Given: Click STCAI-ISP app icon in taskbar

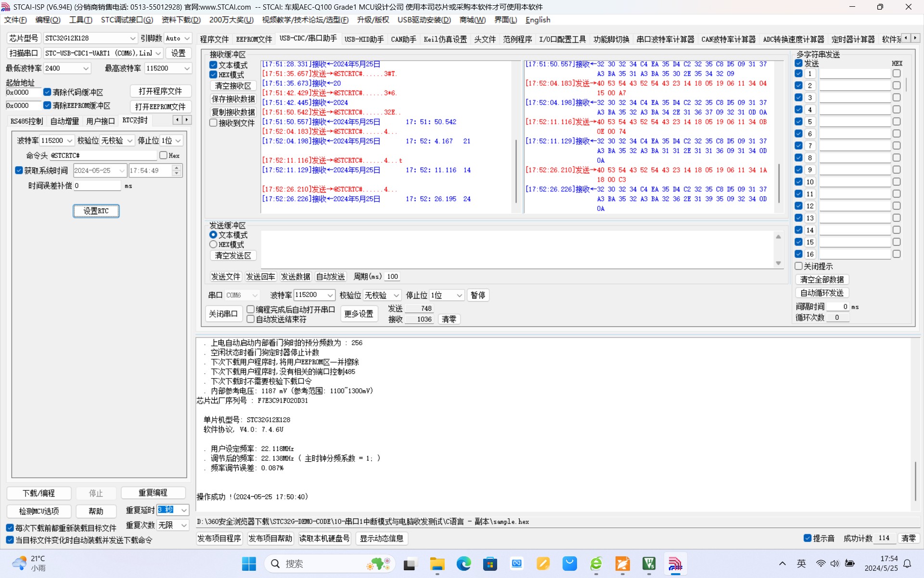Looking at the screenshot, I should coord(675,564).
